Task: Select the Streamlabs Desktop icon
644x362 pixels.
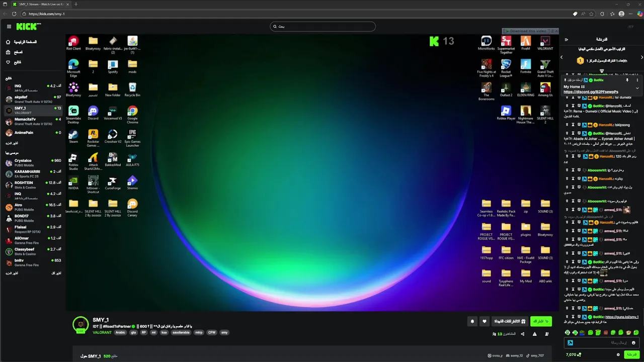Action: click(x=73, y=115)
